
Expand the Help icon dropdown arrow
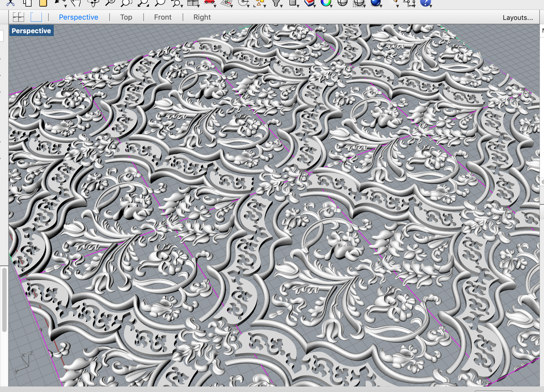click(x=431, y=6)
